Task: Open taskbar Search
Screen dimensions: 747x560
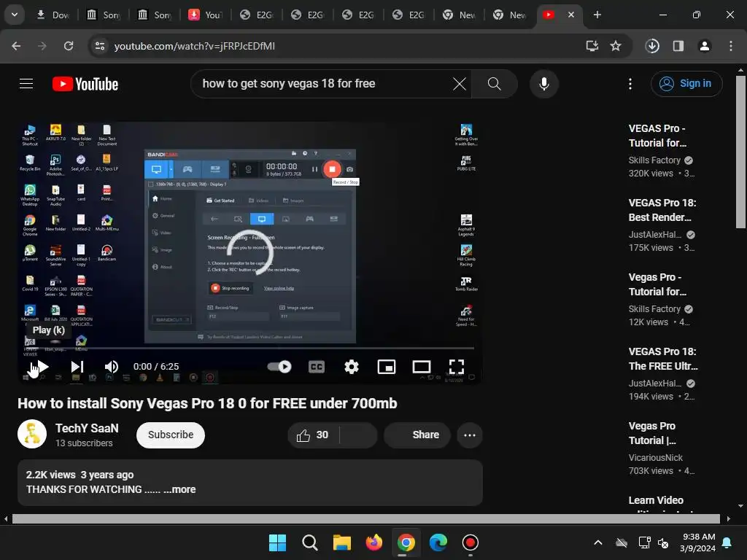Action: coord(309,542)
